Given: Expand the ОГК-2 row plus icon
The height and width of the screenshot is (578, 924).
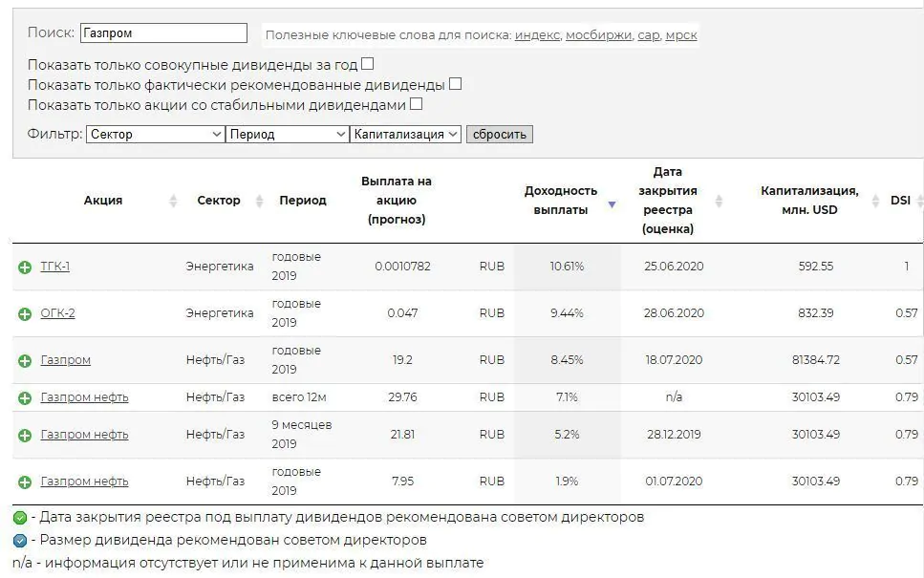Looking at the screenshot, I should point(25,314).
